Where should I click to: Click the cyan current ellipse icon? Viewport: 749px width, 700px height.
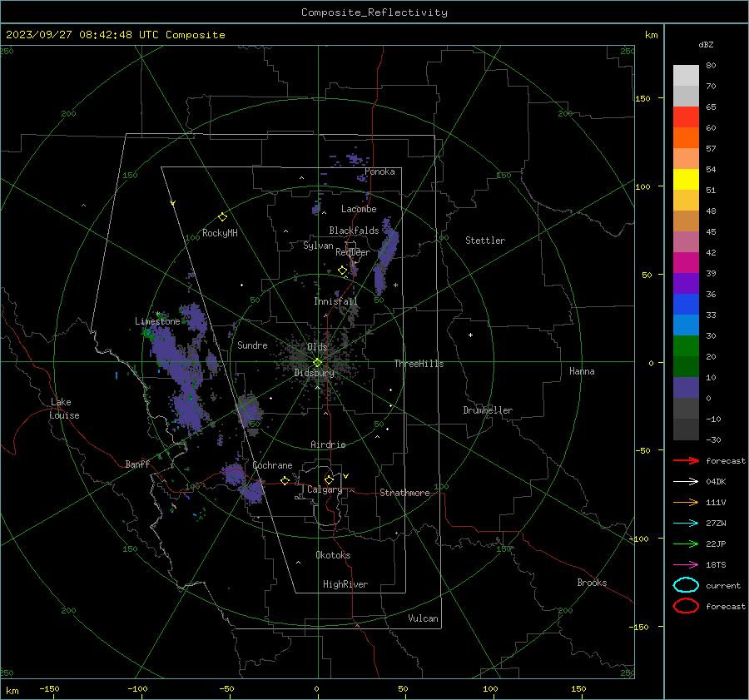[x=686, y=585]
